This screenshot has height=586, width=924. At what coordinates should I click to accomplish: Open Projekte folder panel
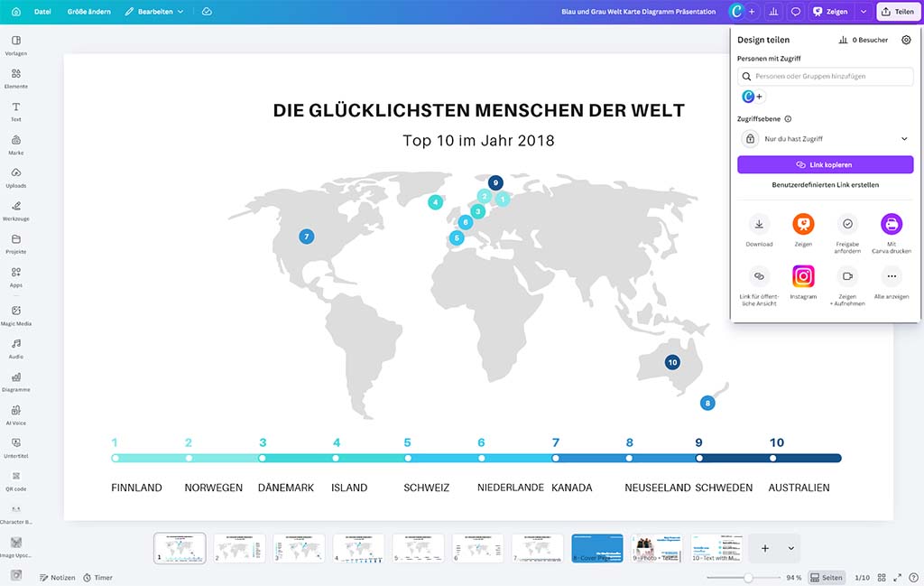[16, 244]
